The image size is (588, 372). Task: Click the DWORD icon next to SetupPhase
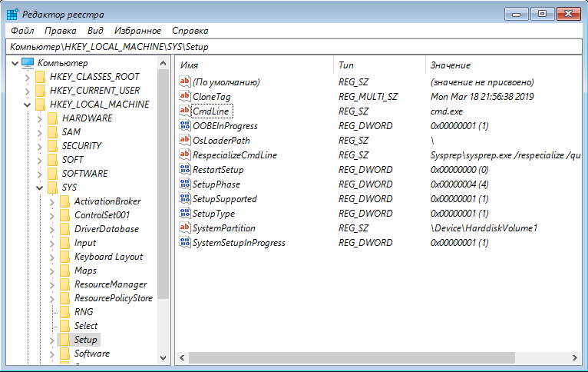[184, 184]
